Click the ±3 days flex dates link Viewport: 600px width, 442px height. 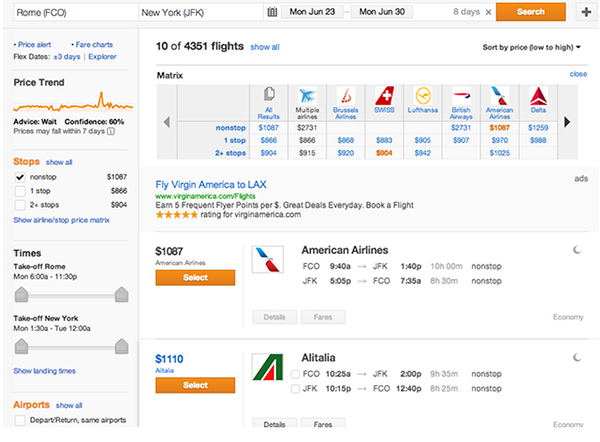pyautogui.click(x=67, y=57)
